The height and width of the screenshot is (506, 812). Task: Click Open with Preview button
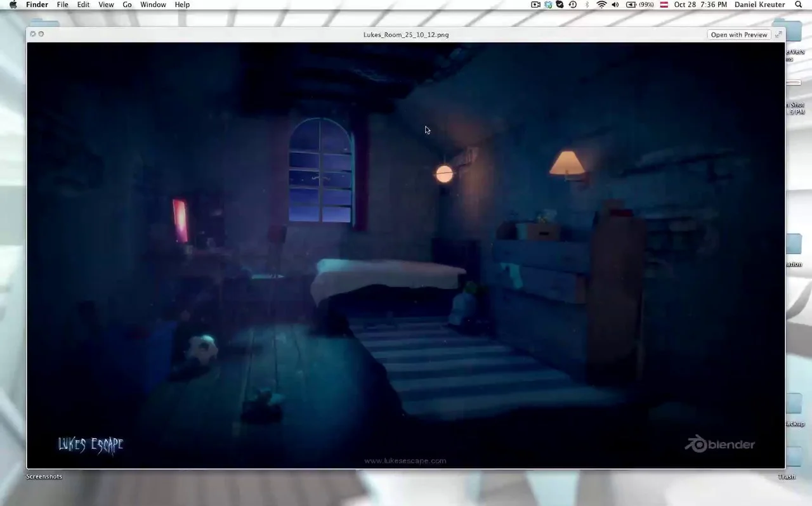click(739, 35)
